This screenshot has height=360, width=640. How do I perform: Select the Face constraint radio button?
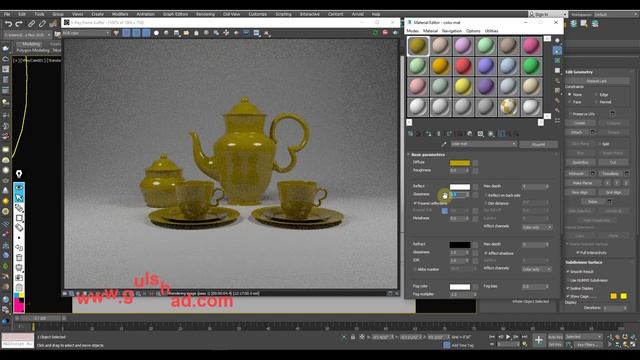(x=570, y=102)
